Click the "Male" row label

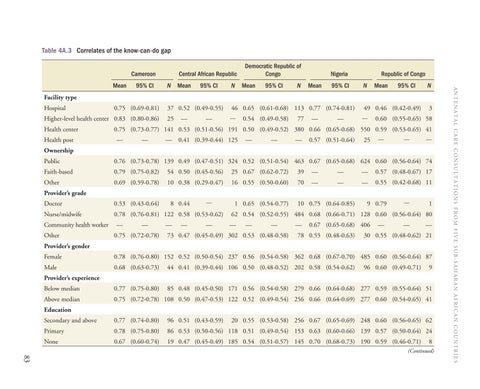point(50,268)
